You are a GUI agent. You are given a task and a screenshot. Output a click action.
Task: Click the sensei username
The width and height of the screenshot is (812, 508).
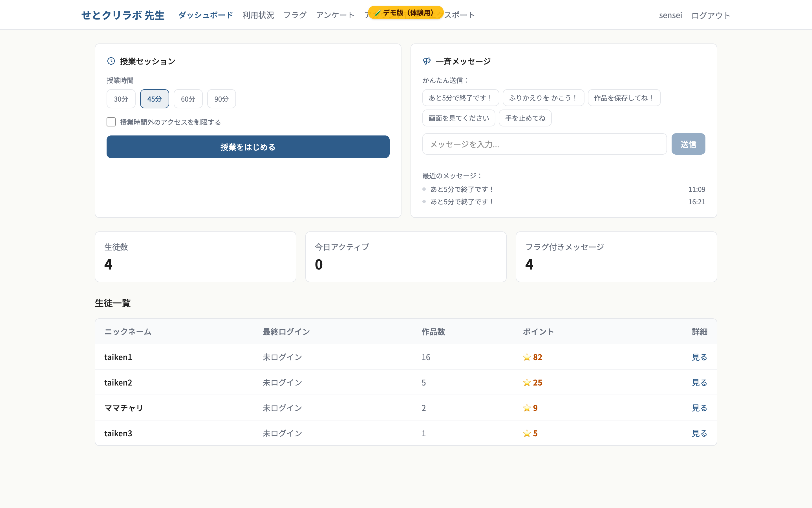pyautogui.click(x=670, y=15)
